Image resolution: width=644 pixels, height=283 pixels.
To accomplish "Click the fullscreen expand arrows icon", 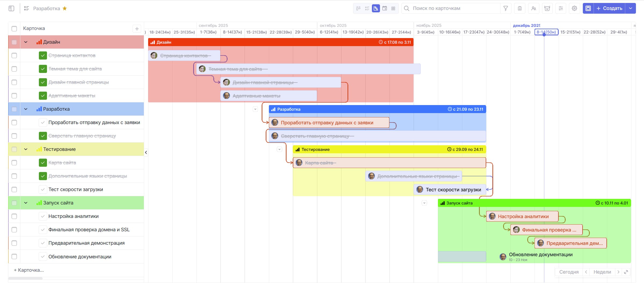I will [x=626, y=272].
